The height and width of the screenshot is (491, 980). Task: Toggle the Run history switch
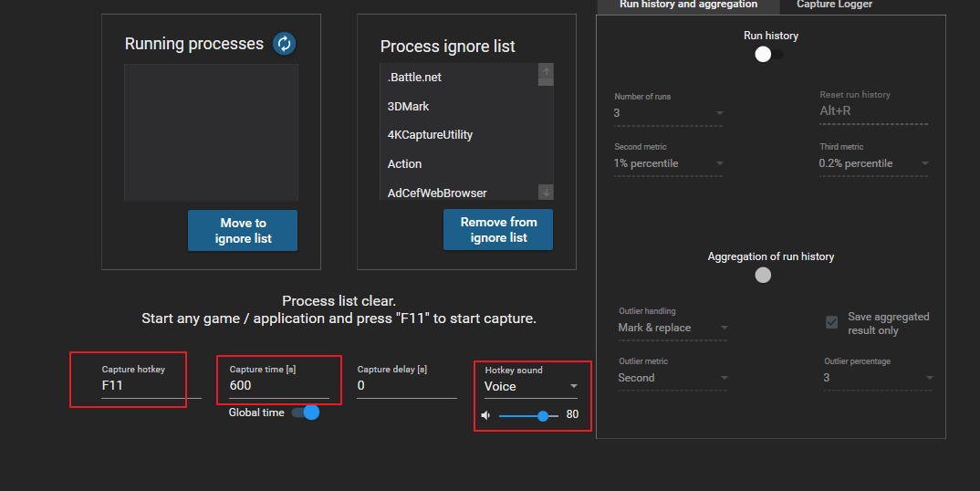click(x=768, y=55)
